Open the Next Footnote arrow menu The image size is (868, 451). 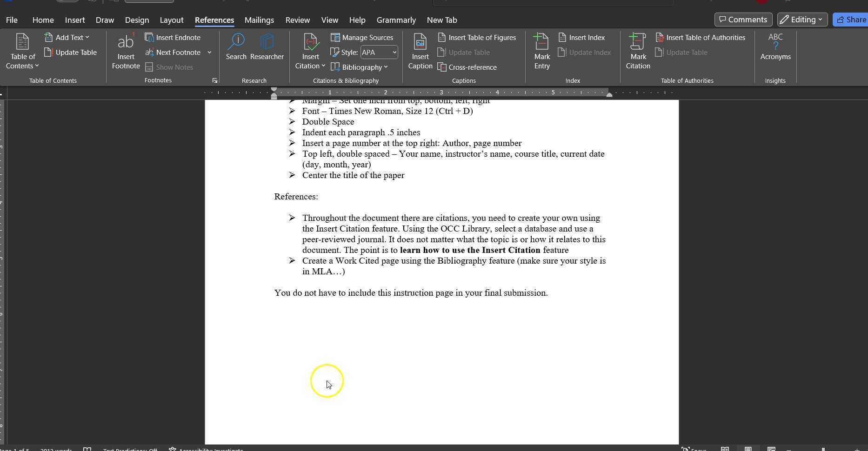pos(209,52)
